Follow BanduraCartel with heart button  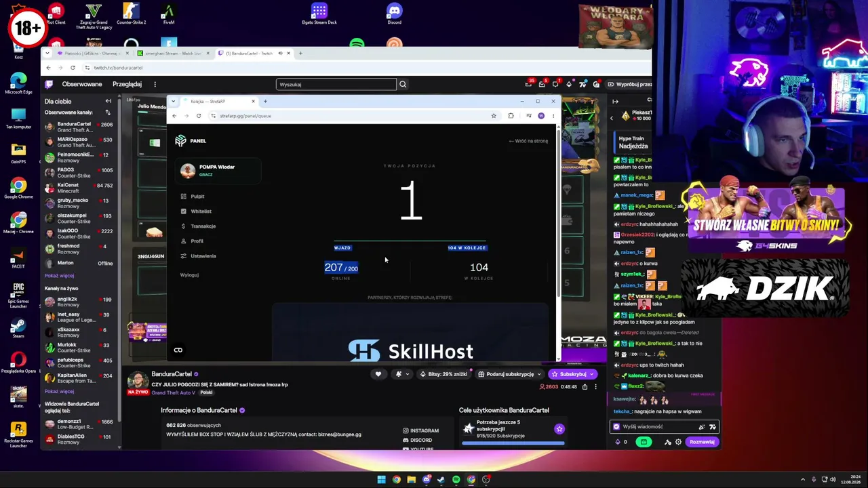pyautogui.click(x=378, y=374)
